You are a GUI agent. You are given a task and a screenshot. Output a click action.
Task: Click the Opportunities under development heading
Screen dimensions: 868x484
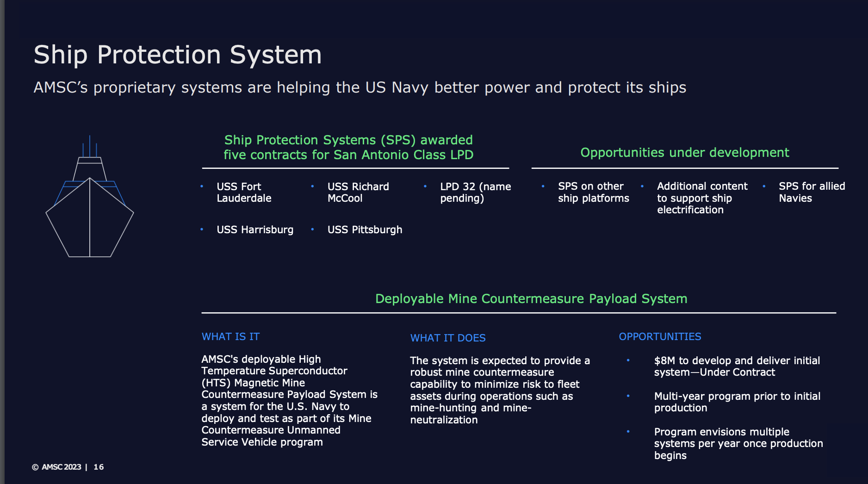[684, 152]
